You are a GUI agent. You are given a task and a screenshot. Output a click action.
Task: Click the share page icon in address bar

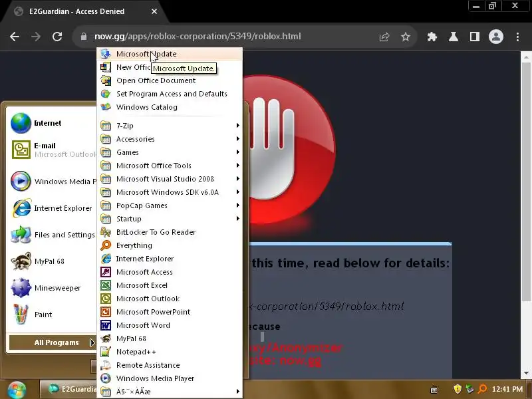pyautogui.click(x=384, y=37)
